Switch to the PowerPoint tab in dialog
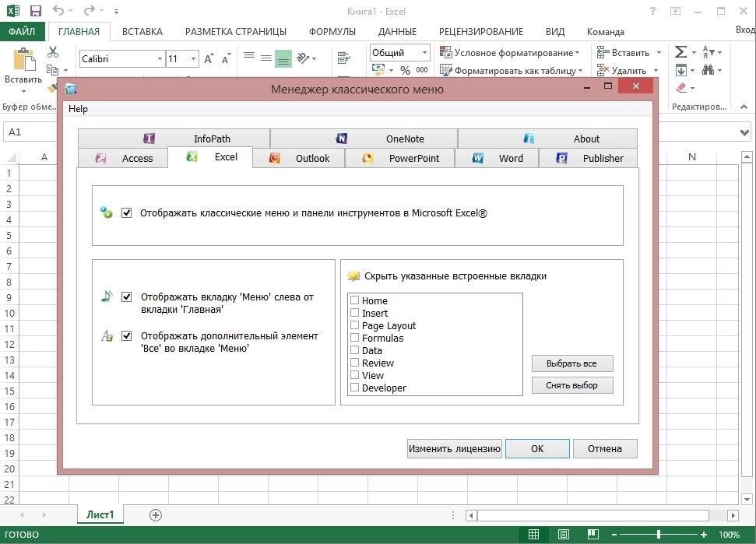 (x=400, y=158)
